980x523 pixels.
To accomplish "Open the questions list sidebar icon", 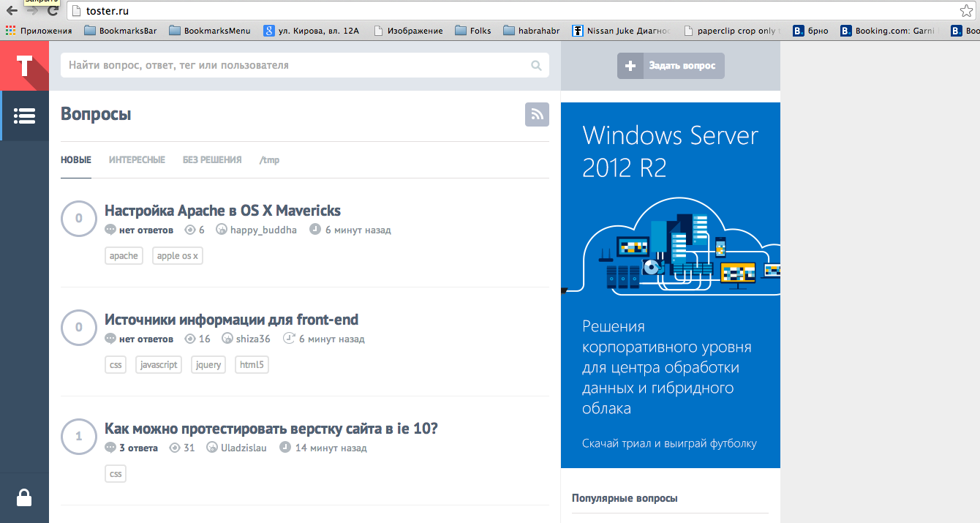I will [25, 116].
